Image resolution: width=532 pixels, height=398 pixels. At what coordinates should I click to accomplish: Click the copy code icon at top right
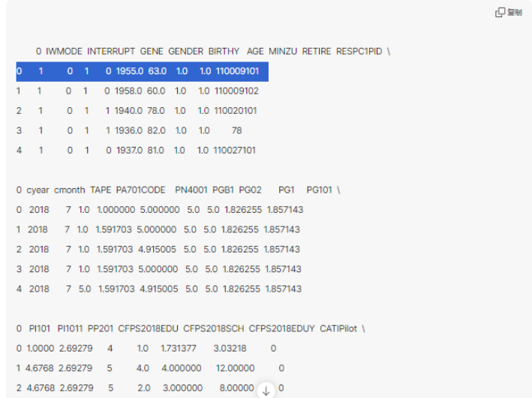[500, 13]
